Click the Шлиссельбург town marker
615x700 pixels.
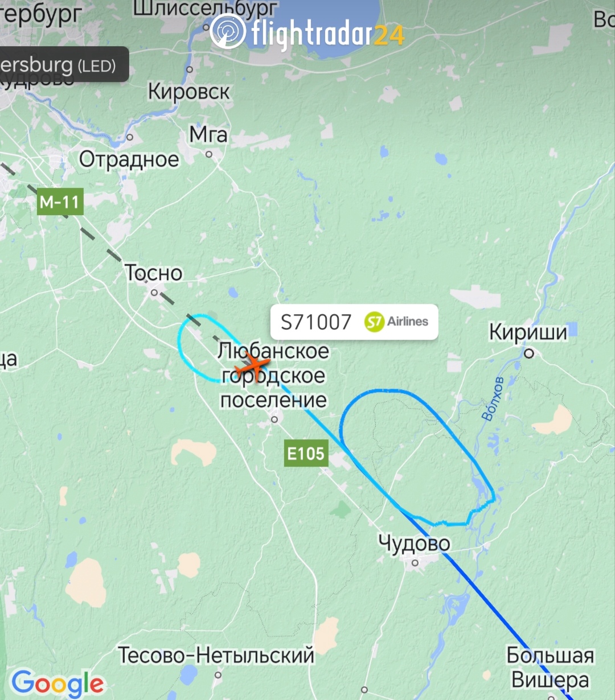[x=206, y=27]
